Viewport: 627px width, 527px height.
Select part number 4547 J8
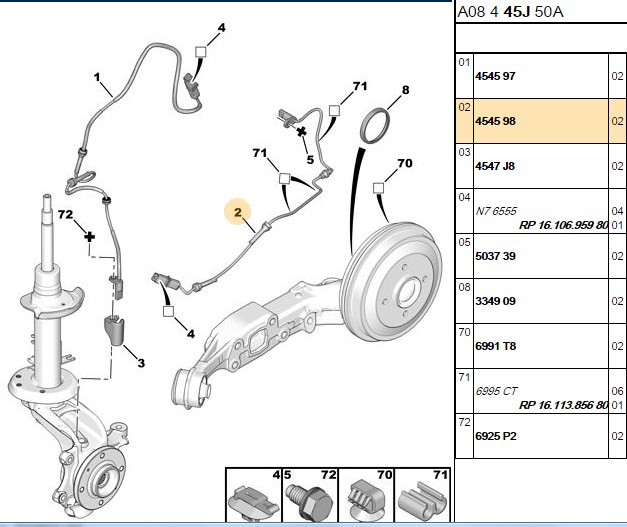(495, 166)
